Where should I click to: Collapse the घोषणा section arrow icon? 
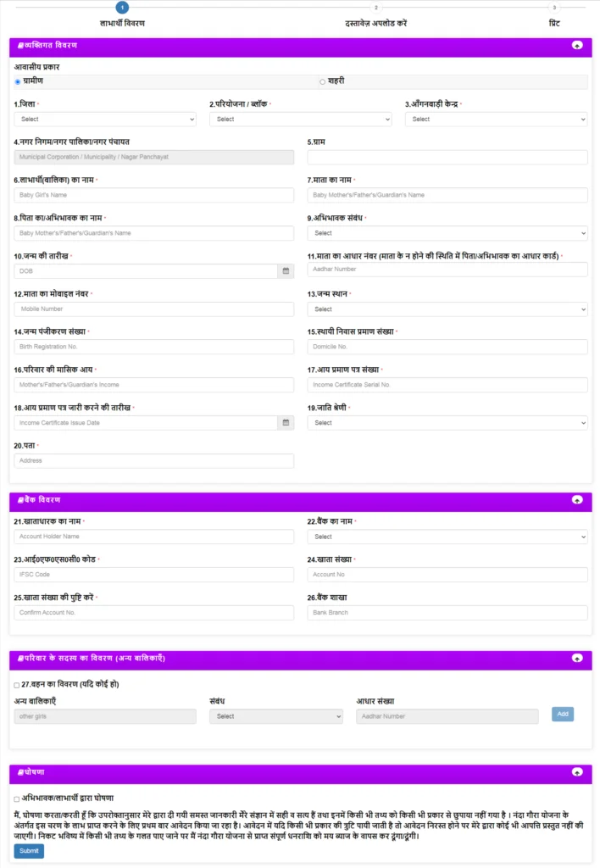click(577, 772)
